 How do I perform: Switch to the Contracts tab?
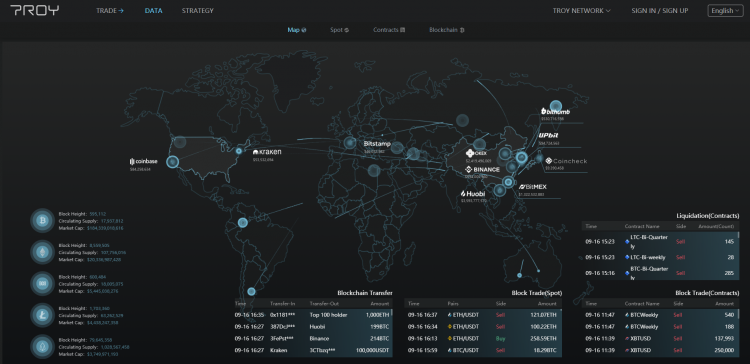(389, 30)
